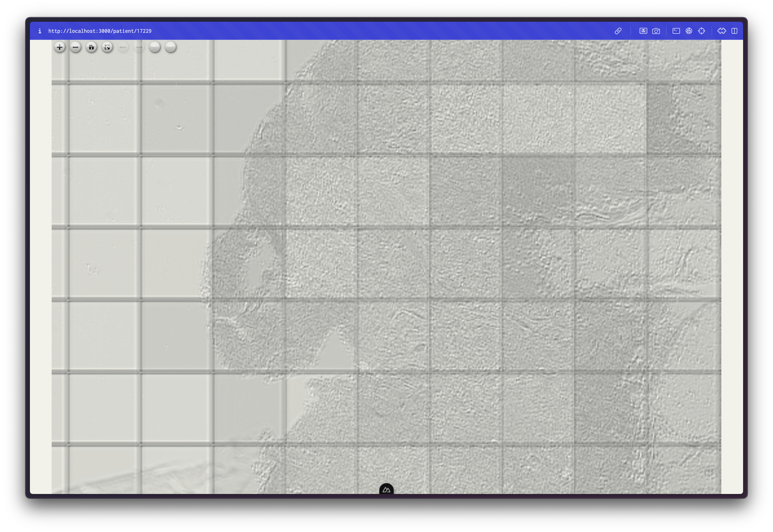
Task: Click the flower image background icon
Action: tap(643, 31)
